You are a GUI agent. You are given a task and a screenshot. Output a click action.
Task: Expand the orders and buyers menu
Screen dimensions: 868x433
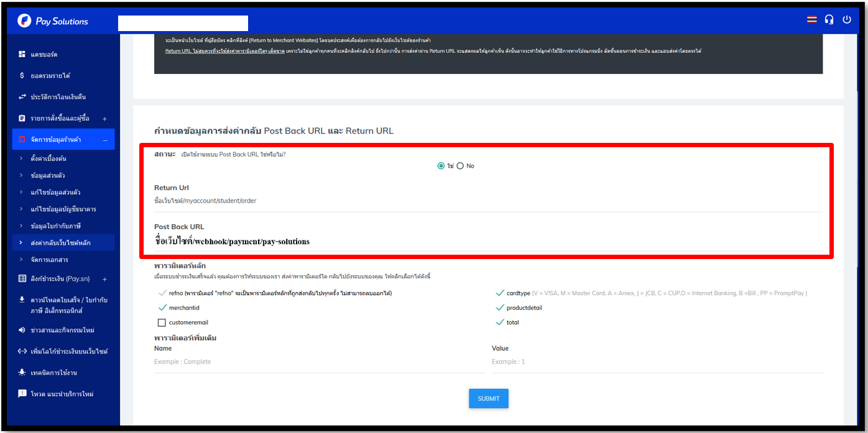coord(104,119)
